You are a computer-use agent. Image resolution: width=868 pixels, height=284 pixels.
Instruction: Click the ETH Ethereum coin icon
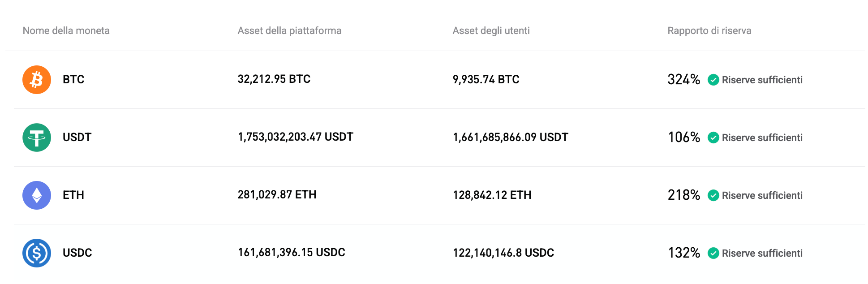pyautogui.click(x=36, y=195)
